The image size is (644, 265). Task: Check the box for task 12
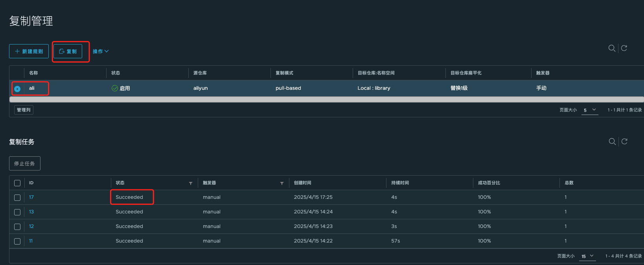[17, 227]
